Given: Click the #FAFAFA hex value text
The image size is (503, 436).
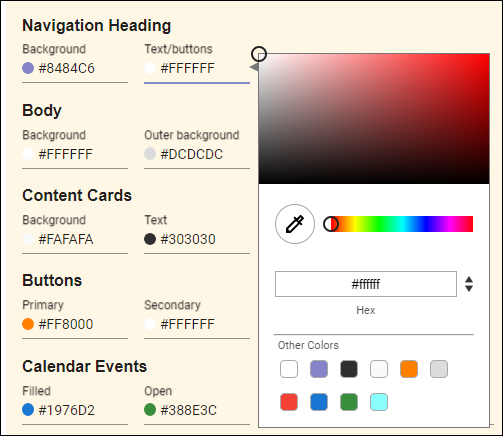Looking at the screenshot, I should click(x=66, y=239).
